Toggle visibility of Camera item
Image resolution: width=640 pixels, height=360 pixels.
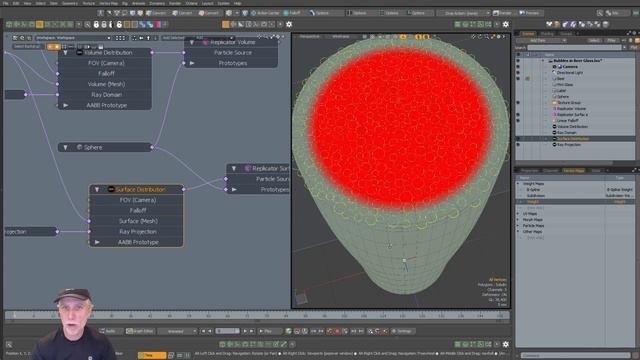tap(518, 67)
